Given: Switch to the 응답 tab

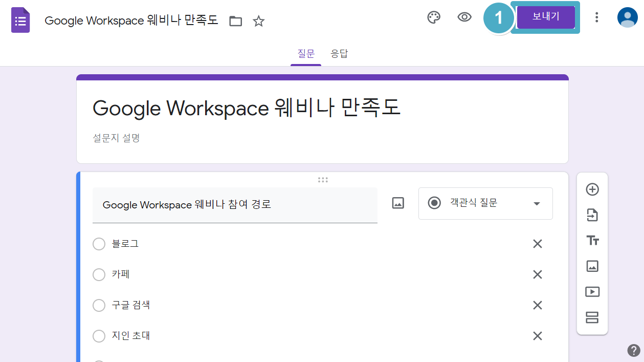Looking at the screenshot, I should (339, 53).
